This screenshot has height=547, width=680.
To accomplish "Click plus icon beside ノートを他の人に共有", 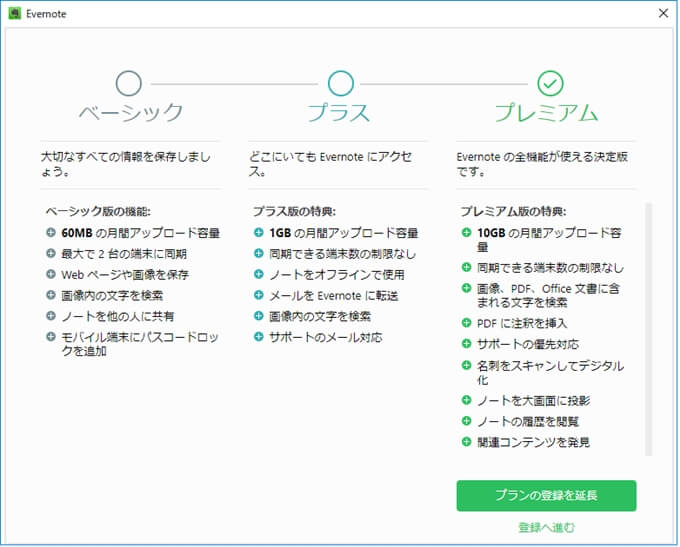I will click(51, 316).
